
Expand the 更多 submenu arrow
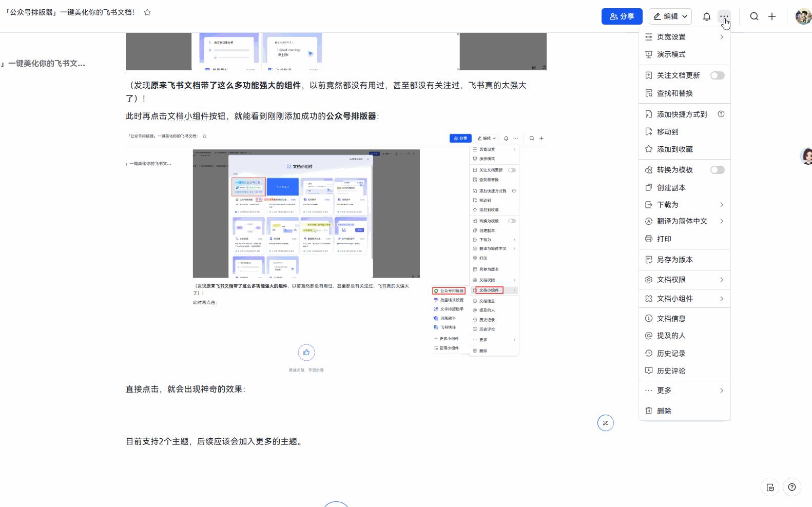(722, 391)
